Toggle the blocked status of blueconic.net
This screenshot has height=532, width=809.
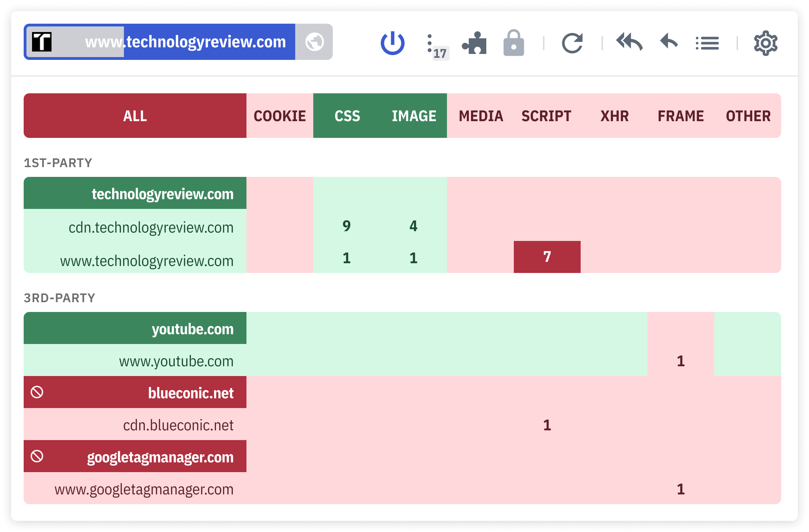(135, 392)
